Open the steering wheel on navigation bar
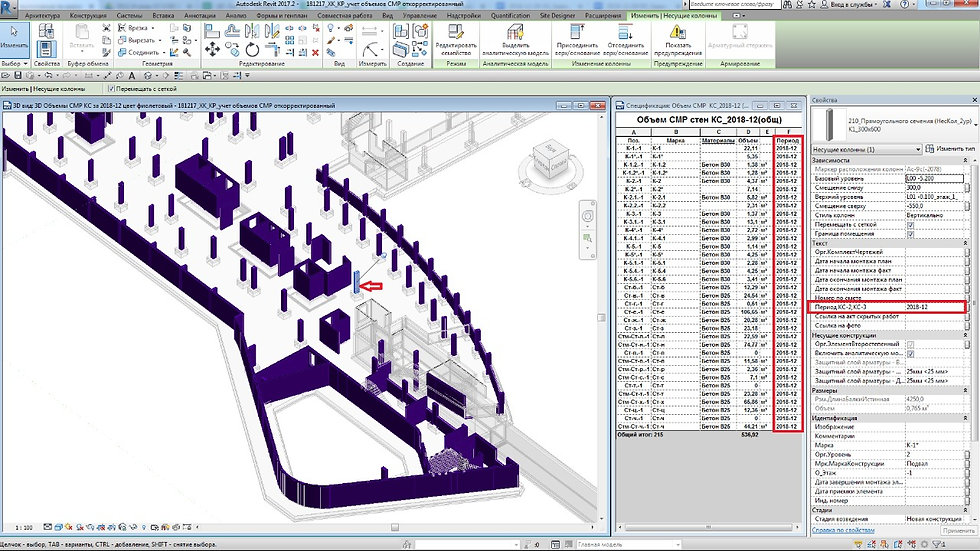The image size is (980, 551). pos(588,216)
